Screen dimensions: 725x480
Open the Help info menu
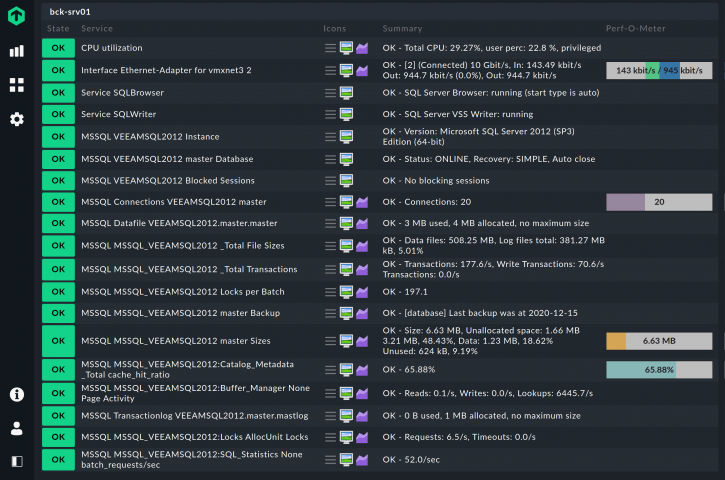16,394
